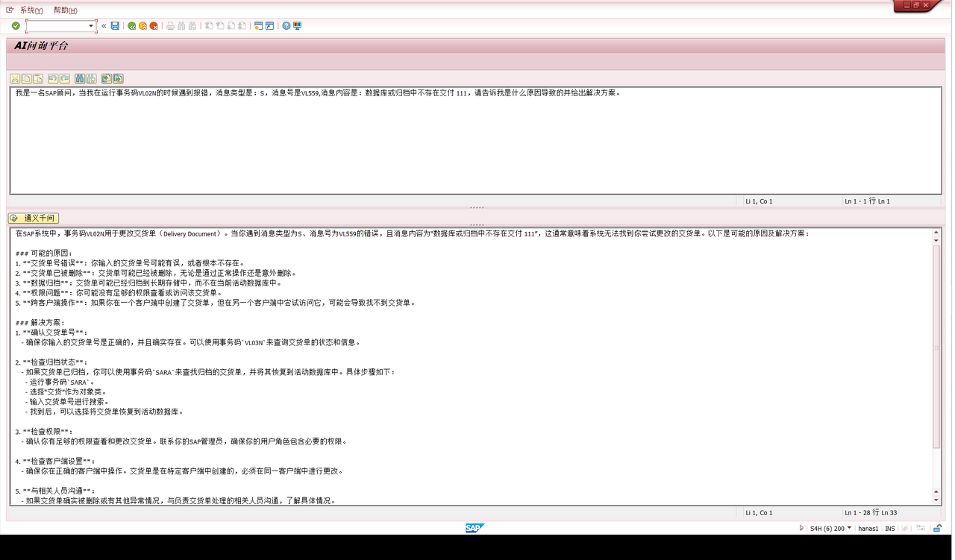Viewport: 955px width, 560px height.
Task: Click the '3. **检查权限**:' line
Action: point(45,432)
